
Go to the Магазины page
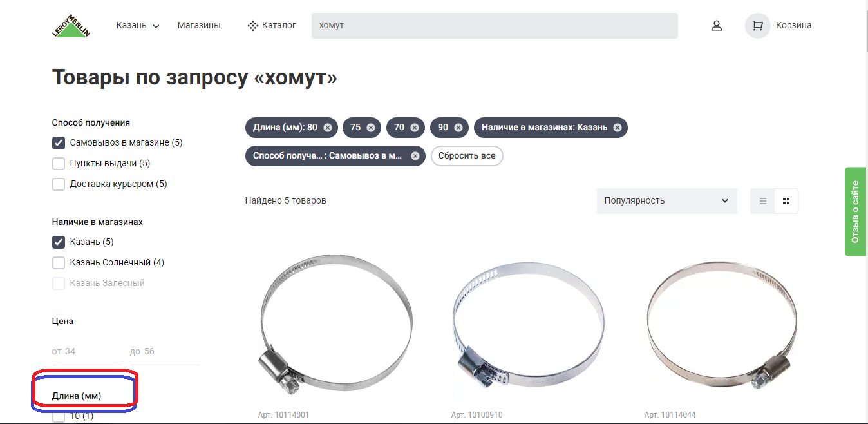[x=199, y=26]
